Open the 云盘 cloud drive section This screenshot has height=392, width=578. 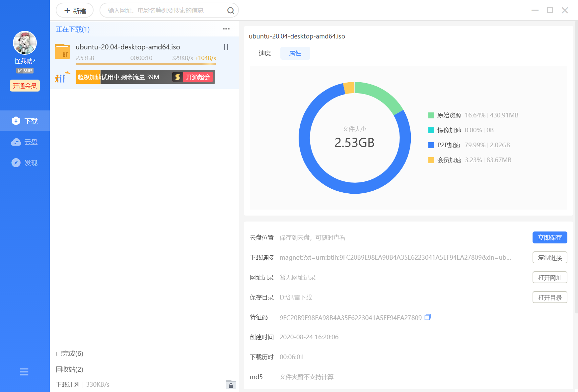coord(25,142)
